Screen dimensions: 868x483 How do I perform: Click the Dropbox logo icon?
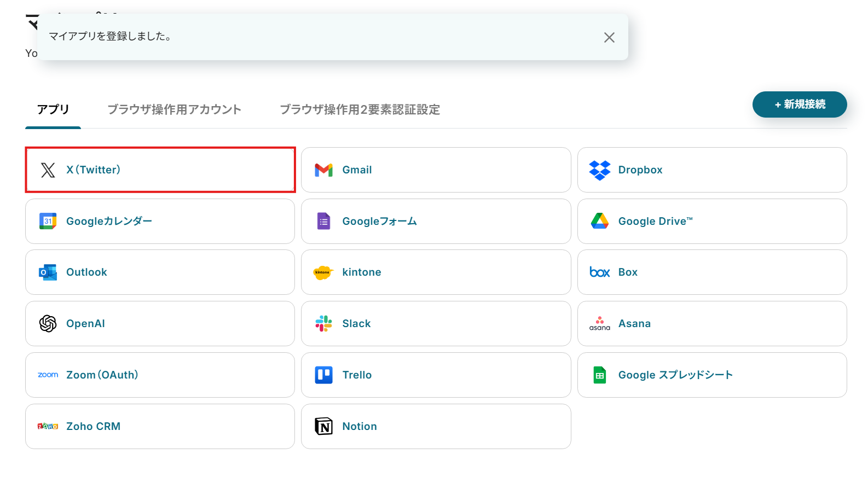point(600,170)
